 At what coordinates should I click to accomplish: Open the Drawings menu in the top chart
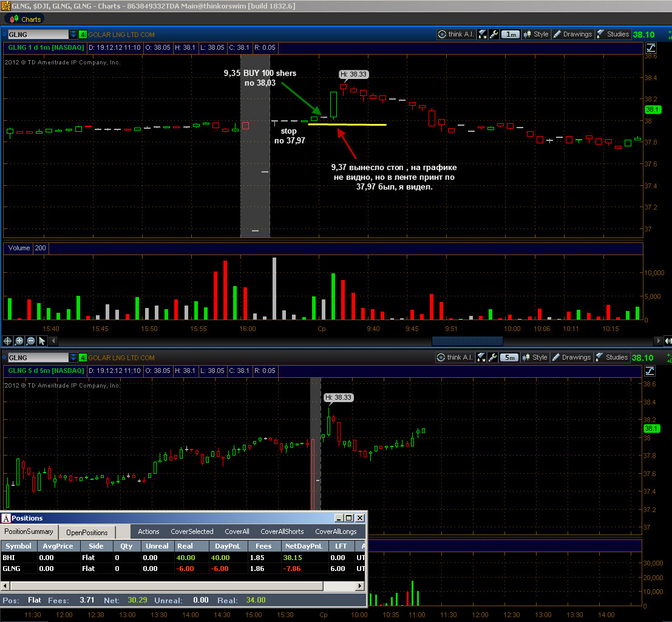572,34
